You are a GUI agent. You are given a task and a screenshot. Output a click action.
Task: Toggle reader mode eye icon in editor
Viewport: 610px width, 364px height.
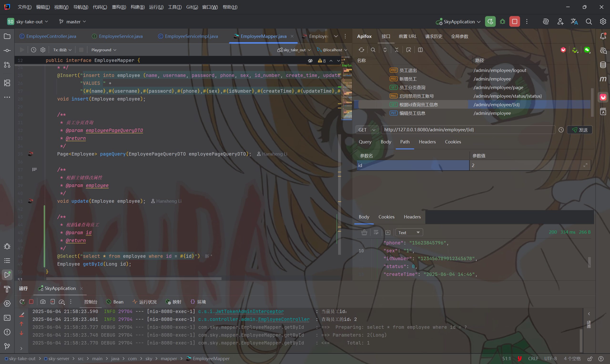coord(310,61)
